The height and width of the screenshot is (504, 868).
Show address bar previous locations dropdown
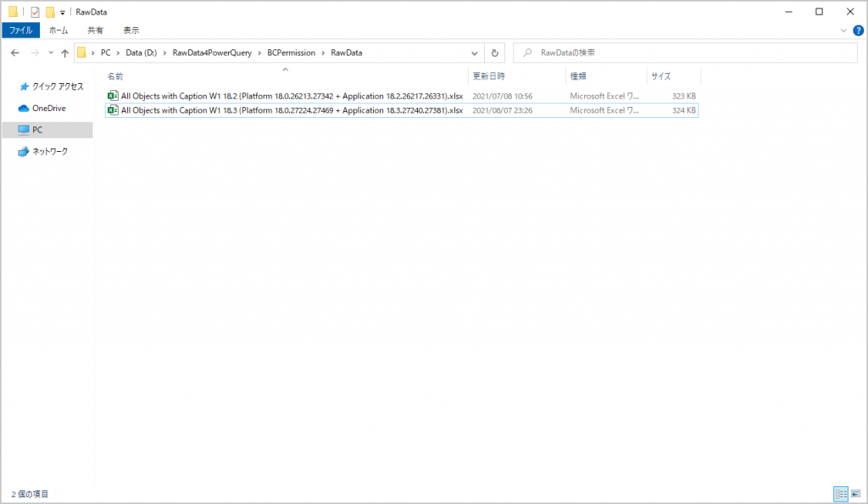point(476,53)
